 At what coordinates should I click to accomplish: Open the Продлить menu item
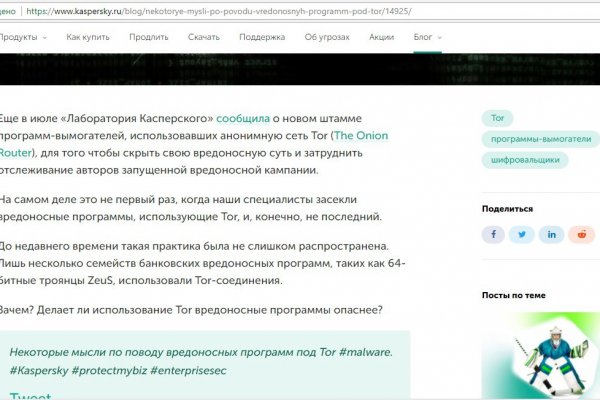148,37
